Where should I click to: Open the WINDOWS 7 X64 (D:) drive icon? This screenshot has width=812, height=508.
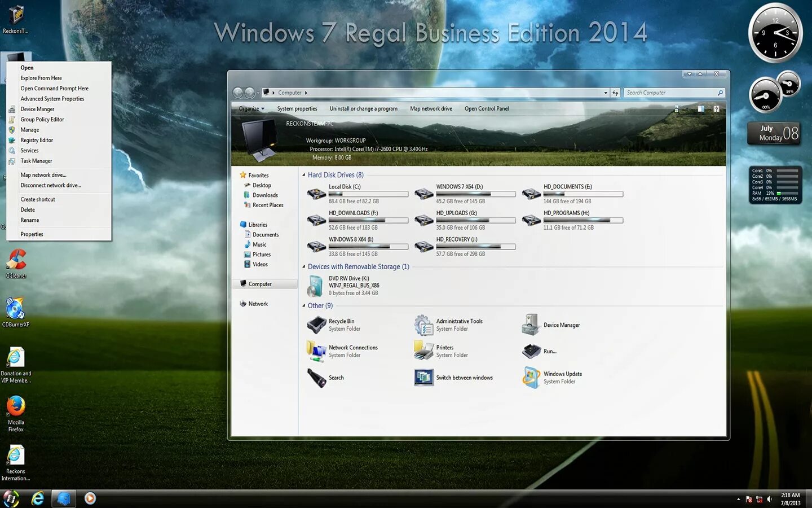pyautogui.click(x=423, y=194)
